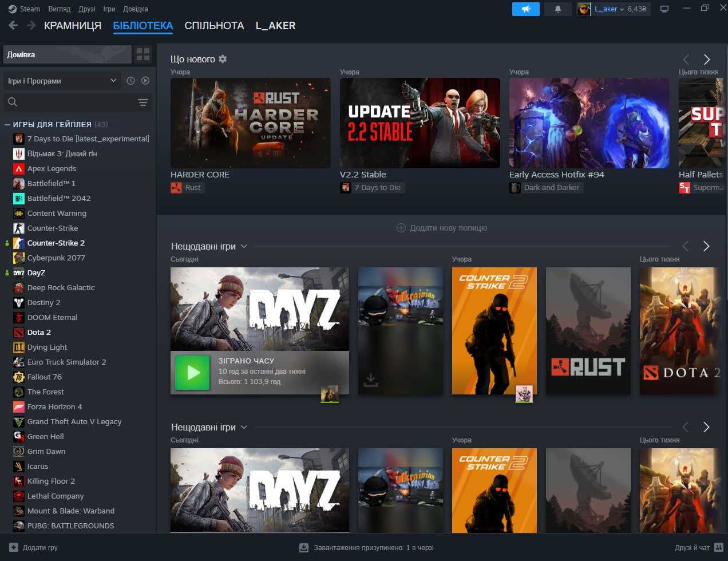Open the L_AKER profile tab
The height and width of the screenshot is (561, 728).
click(276, 26)
